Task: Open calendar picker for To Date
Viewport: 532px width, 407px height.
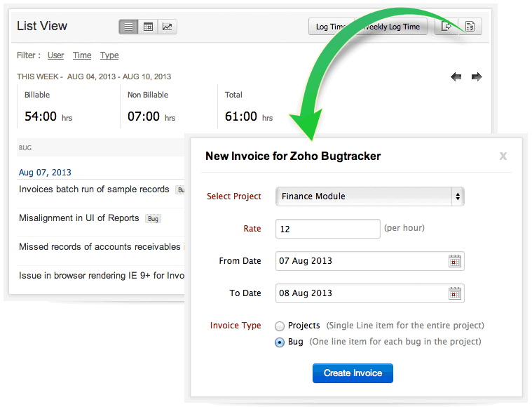Action: (455, 293)
